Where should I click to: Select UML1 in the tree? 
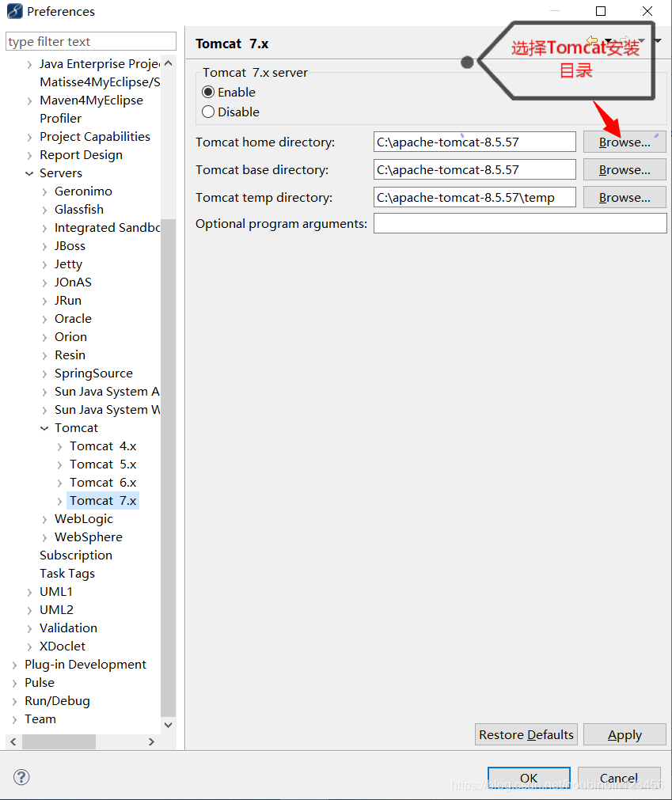pos(56,591)
